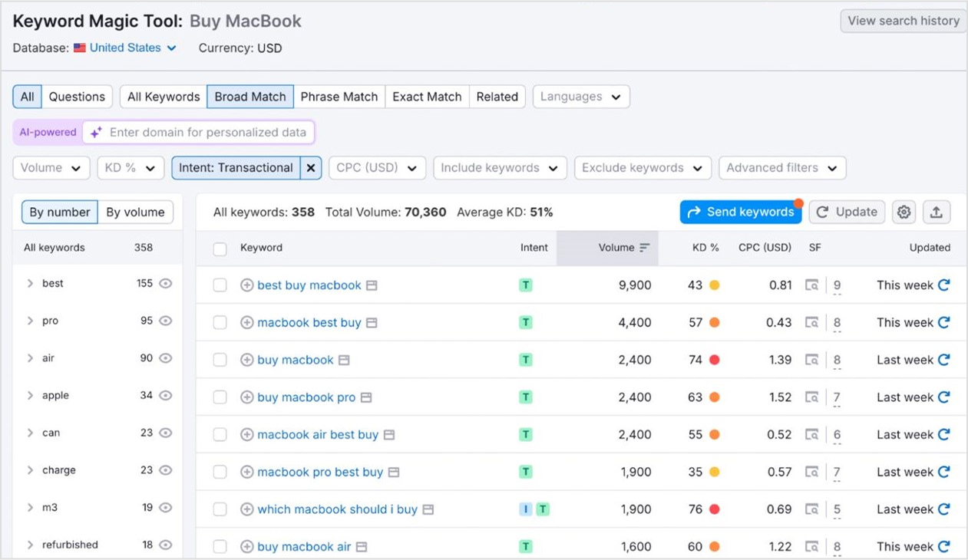
Task: Click the Send keywords button
Action: coord(741,212)
